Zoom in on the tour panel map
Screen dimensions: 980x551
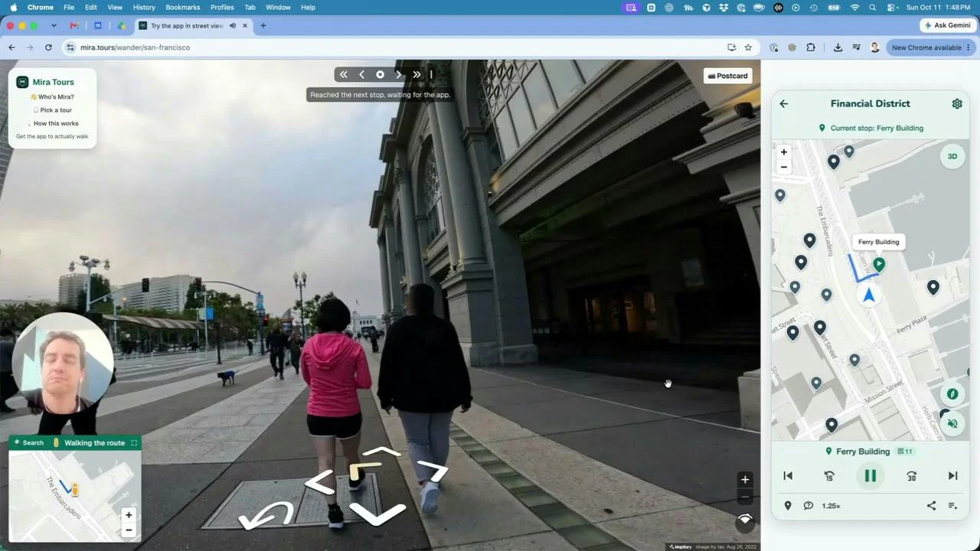pos(783,152)
